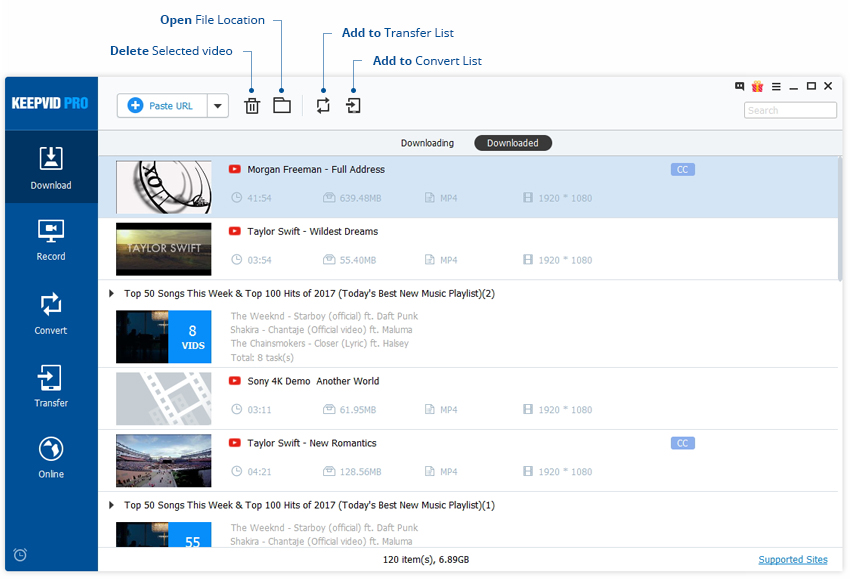Switch to the Downloading tab

coord(427,143)
